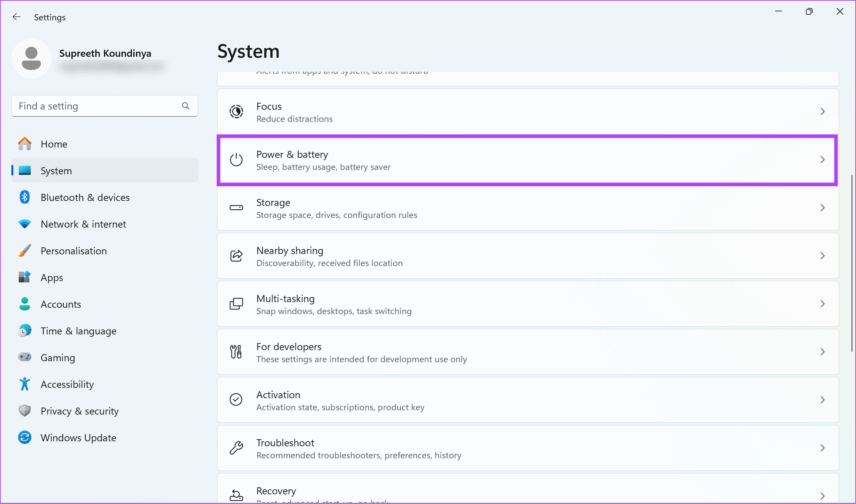Viewport: 856px width, 504px height.
Task: Switch to Network & internet section
Action: click(x=83, y=224)
